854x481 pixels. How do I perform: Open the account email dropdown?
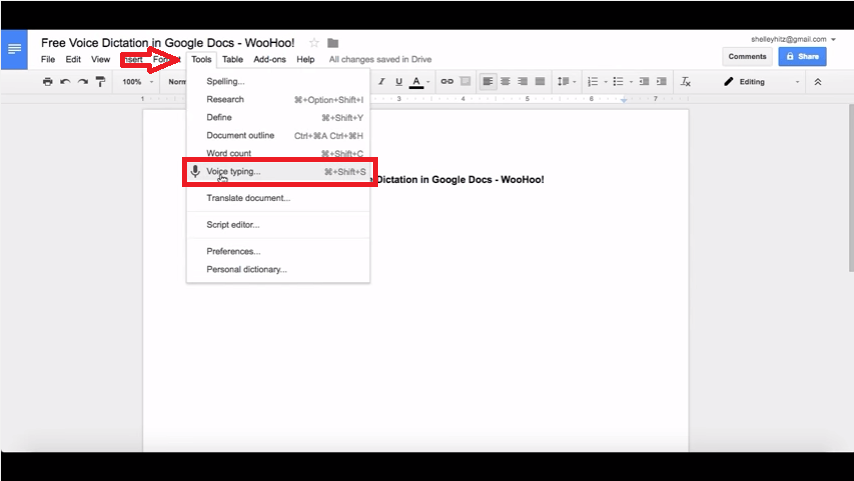click(793, 39)
